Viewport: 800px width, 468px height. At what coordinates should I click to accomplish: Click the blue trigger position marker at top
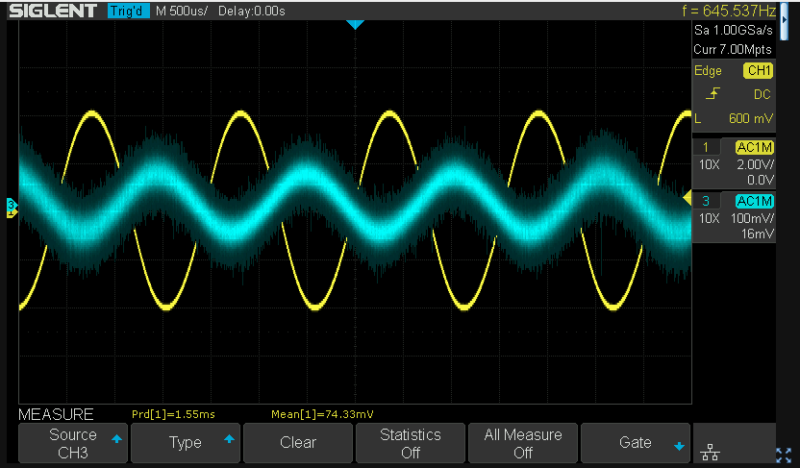point(354,24)
